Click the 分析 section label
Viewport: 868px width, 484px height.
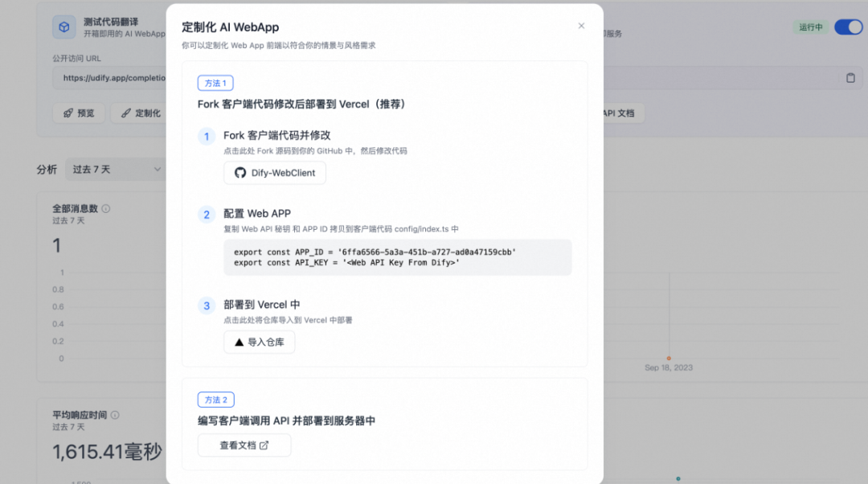pos(47,170)
